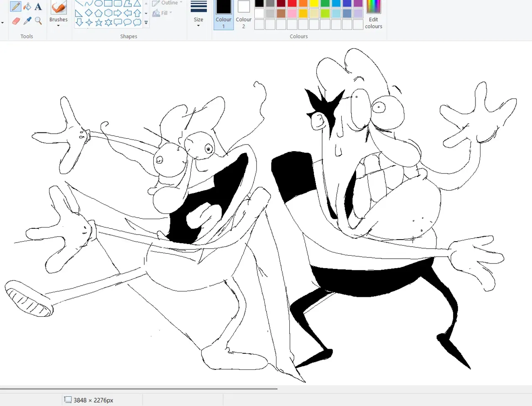The image size is (532, 406).
Task: Choose the Right arrow shape
Action: click(x=118, y=13)
